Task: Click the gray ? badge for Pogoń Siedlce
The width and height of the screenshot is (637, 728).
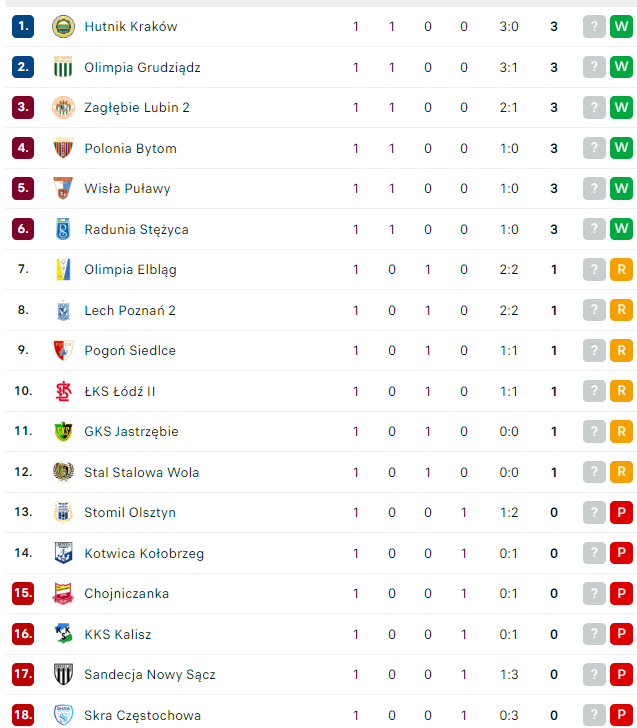Action: click(x=595, y=350)
